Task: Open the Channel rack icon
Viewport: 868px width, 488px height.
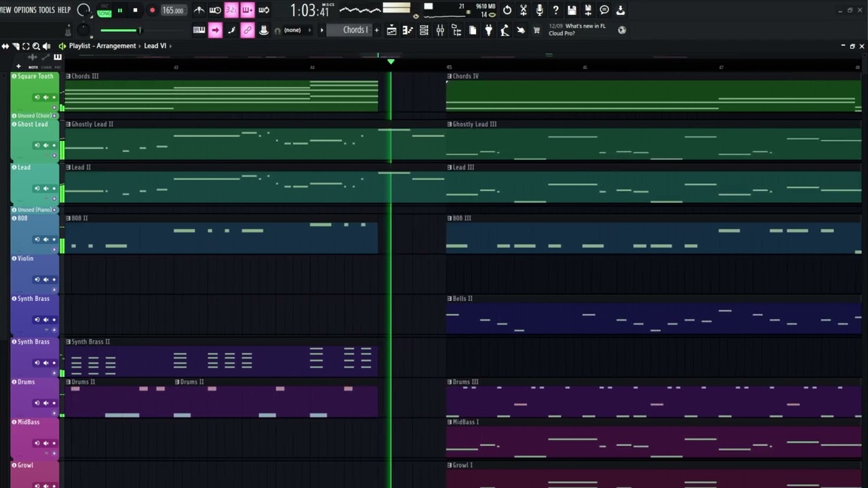Action: click(424, 30)
